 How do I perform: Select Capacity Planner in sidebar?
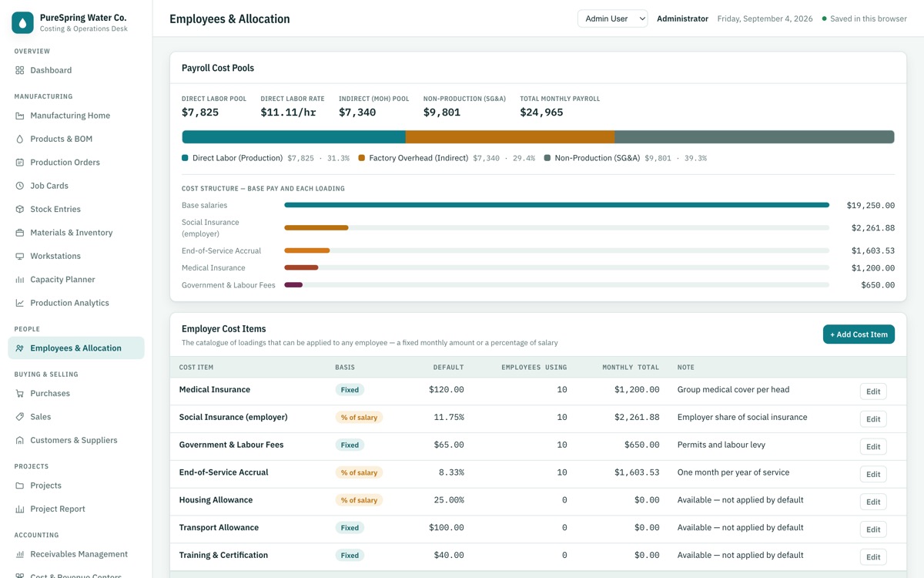76,280
